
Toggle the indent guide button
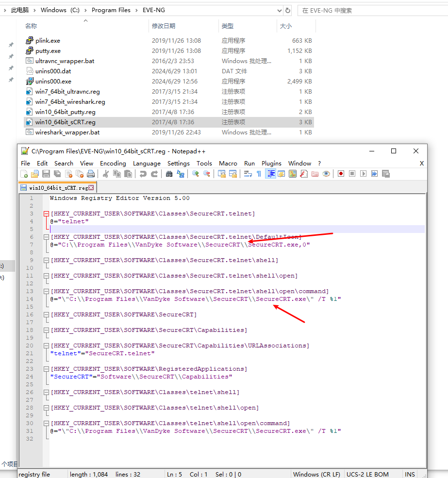point(270,174)
